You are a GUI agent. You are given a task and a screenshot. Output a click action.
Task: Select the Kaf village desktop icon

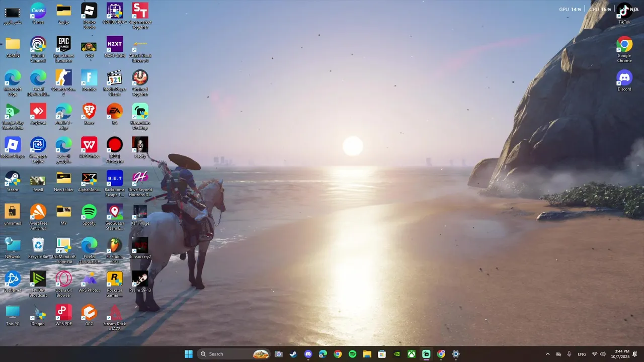140,215
